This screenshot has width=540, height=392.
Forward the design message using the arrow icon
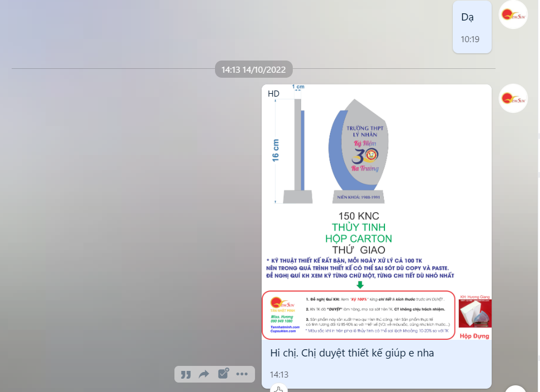click(x=204, y=374)
